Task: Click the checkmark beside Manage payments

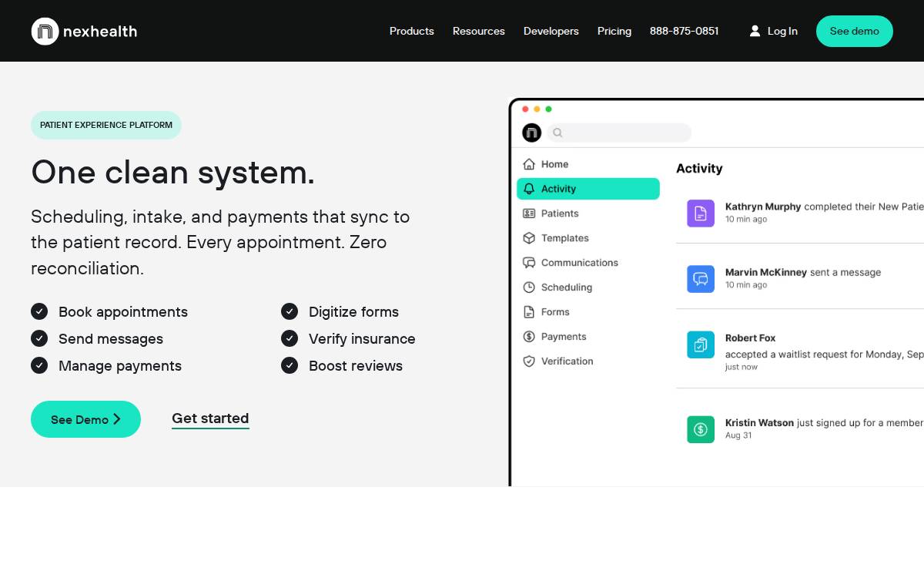Action: pyautogui.click(x=39, y=365)
